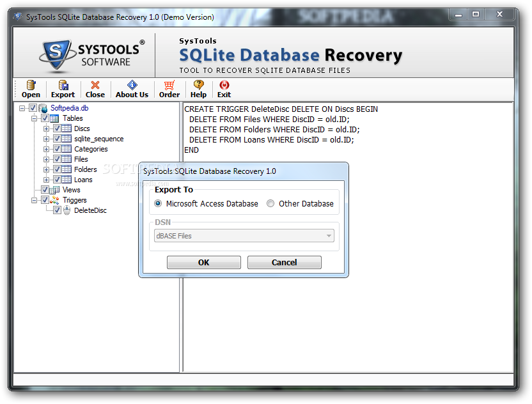Collapse the Triggers tree node
This screenshot has height=404, width=532.
point(34,201)
